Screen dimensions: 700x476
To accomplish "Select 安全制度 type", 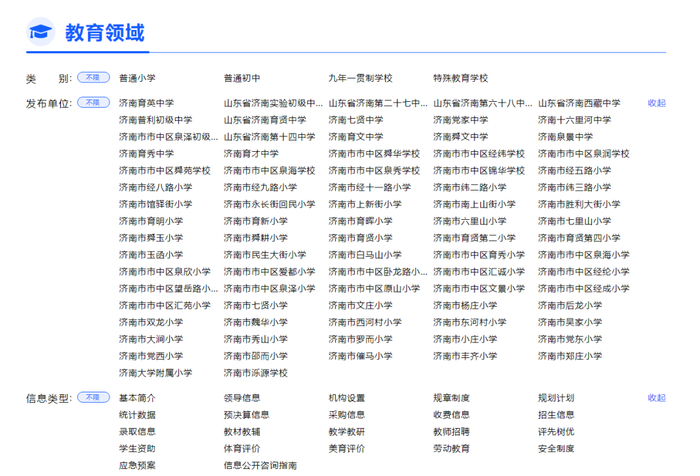I will pos(556,448).
